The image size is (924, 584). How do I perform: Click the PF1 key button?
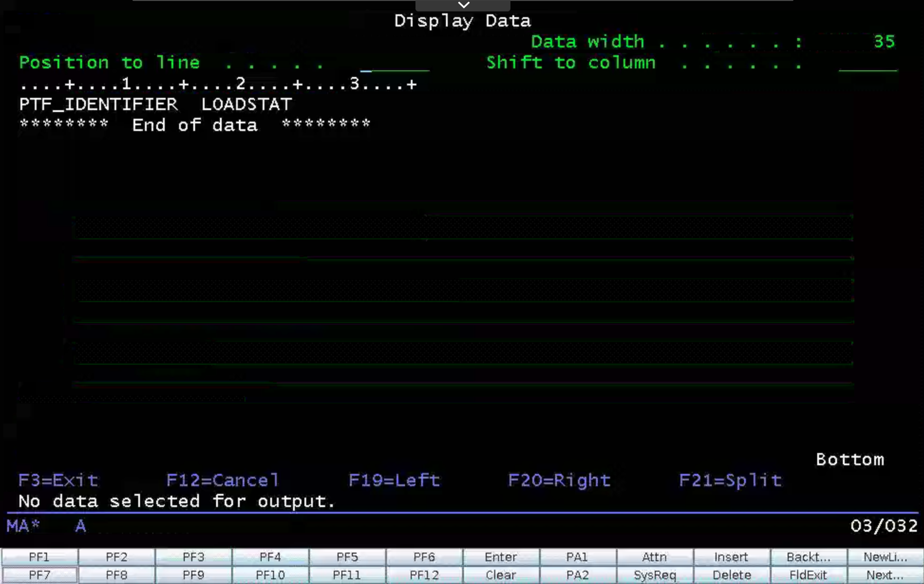[x=39, y=557]
